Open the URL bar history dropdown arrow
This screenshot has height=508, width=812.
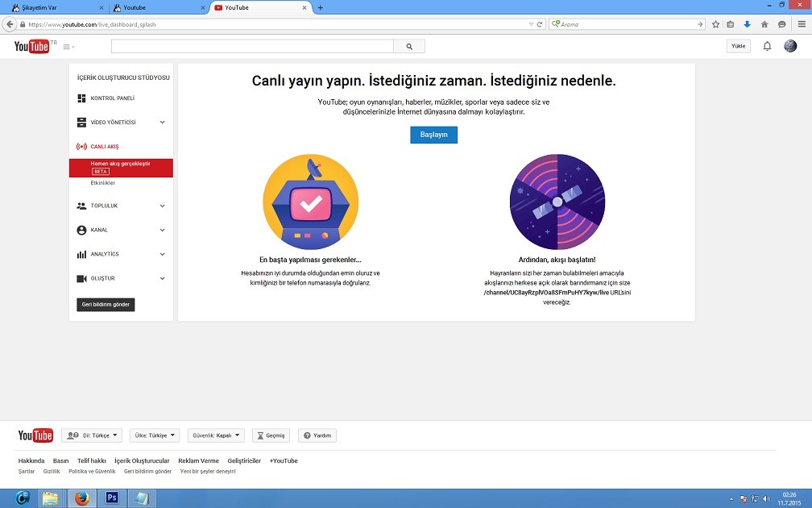(x=531, y=24)
